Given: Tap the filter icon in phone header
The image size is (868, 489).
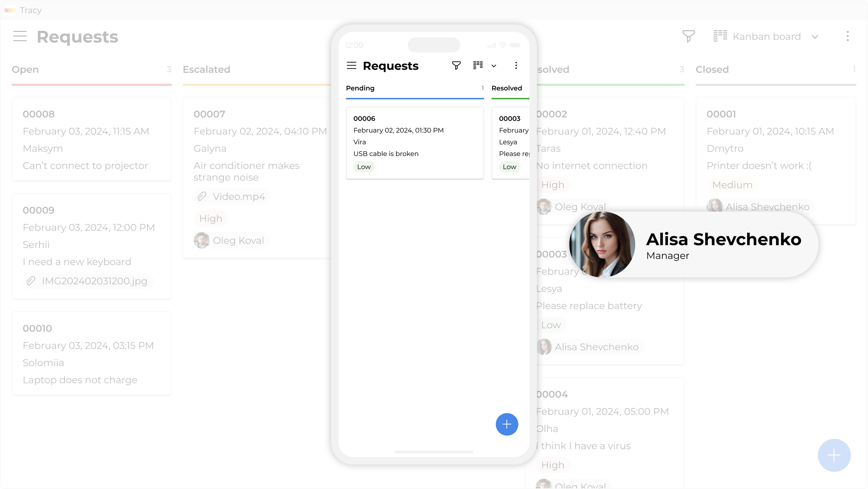Looking at the screenshot, I should (456, 66).
